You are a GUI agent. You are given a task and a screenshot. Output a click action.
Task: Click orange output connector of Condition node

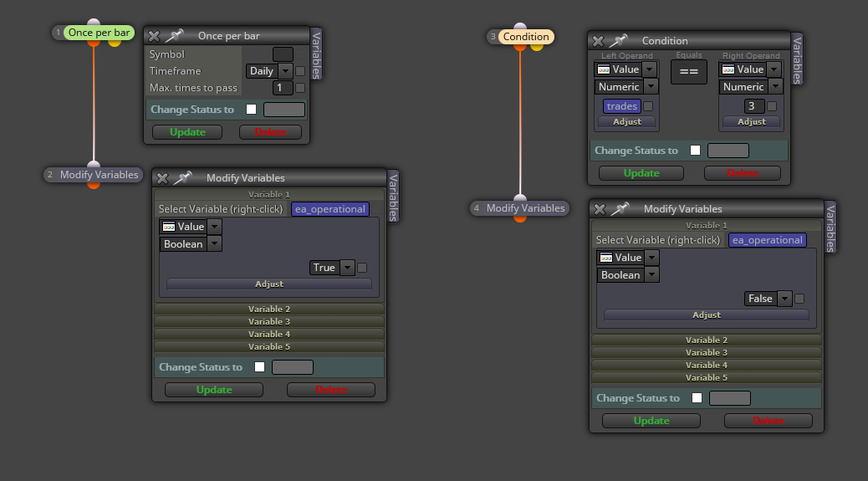[520, 48]
